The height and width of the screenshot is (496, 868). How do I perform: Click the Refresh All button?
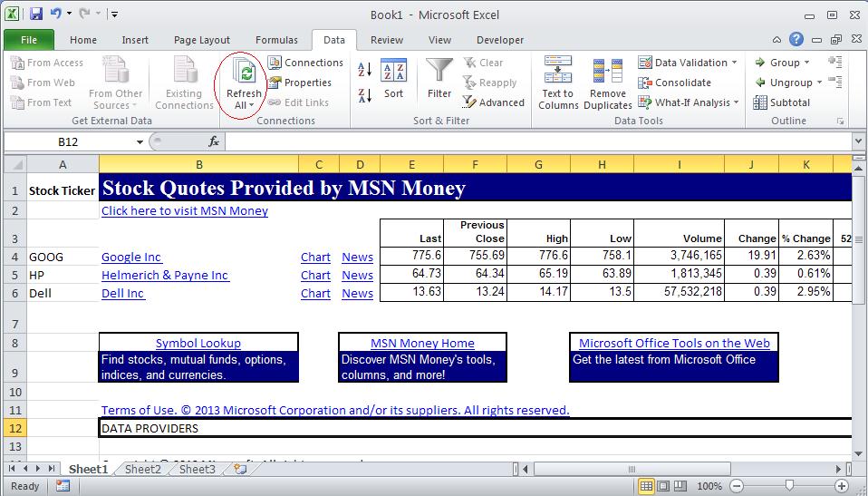[x=244, y=83]
